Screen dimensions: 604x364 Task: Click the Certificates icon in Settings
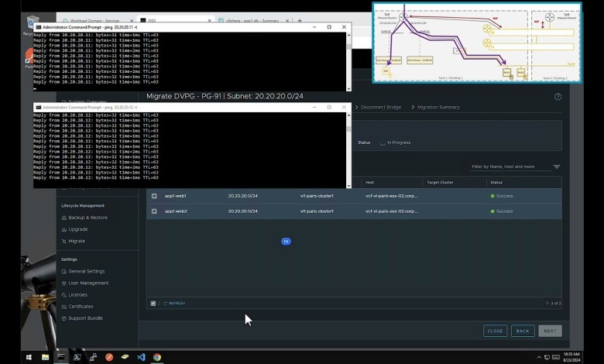coord(64,307)
